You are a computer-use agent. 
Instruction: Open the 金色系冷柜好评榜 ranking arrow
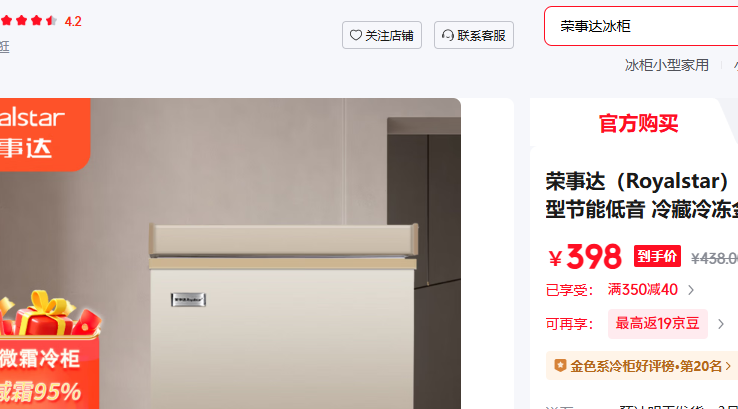[728, 366]
